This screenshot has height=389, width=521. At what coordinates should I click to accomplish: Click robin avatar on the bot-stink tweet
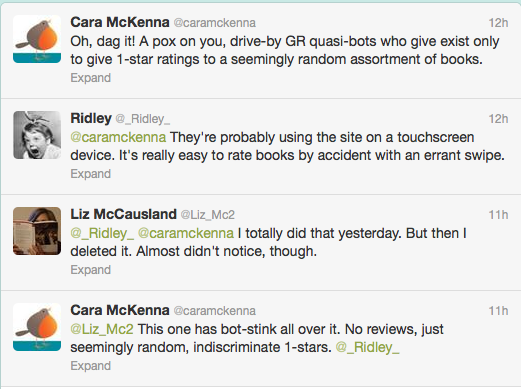(37, 327)
